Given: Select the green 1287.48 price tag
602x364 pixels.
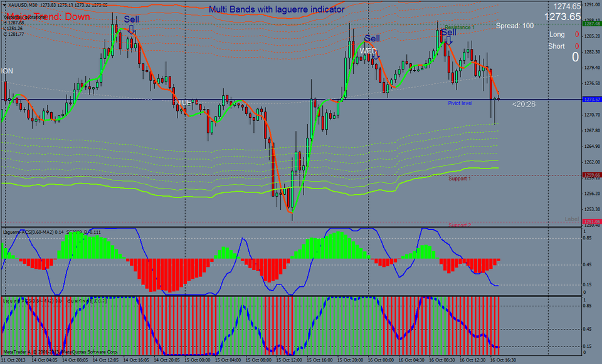Looking at the screenshot, I should 591,24.
